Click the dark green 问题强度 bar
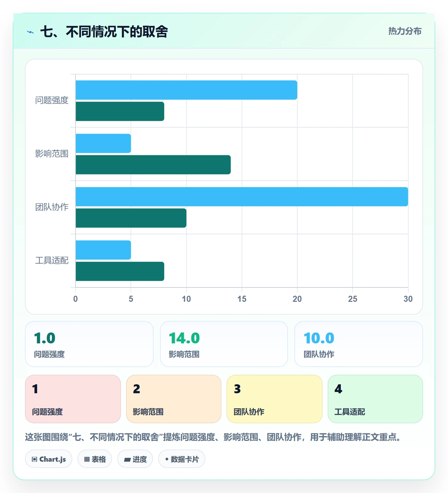This screenshot has height=493, width=448. point(120,112)
